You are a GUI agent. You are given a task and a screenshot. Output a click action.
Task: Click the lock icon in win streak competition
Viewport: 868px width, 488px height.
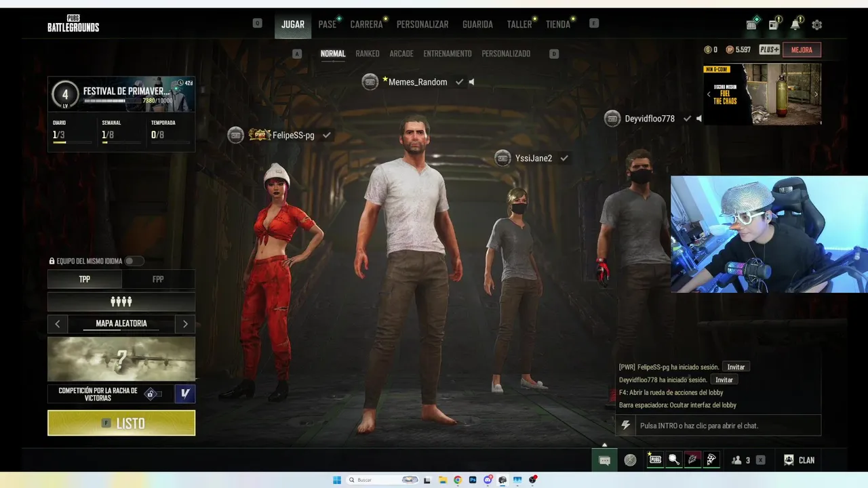point(151,394)
